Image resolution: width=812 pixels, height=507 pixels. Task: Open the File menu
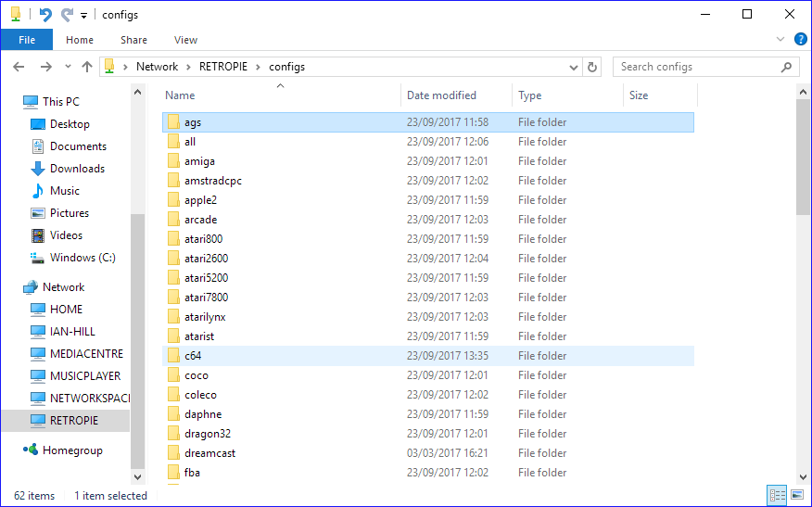coord(27,40)
